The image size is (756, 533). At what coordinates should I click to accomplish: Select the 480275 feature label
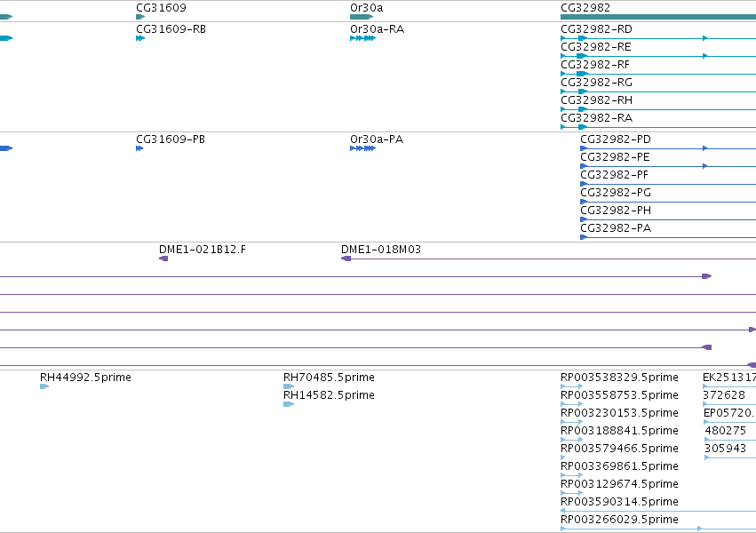tap(725, 431)
